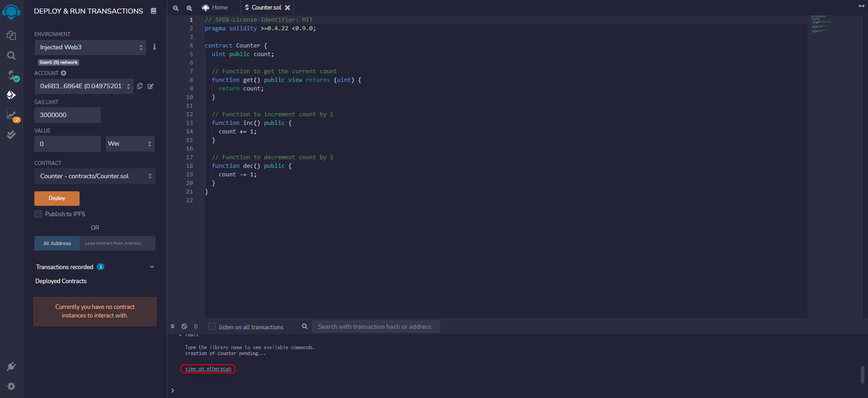Enable Publish to IPFS checkbox
868x398 pixels.
pos(38,214)
